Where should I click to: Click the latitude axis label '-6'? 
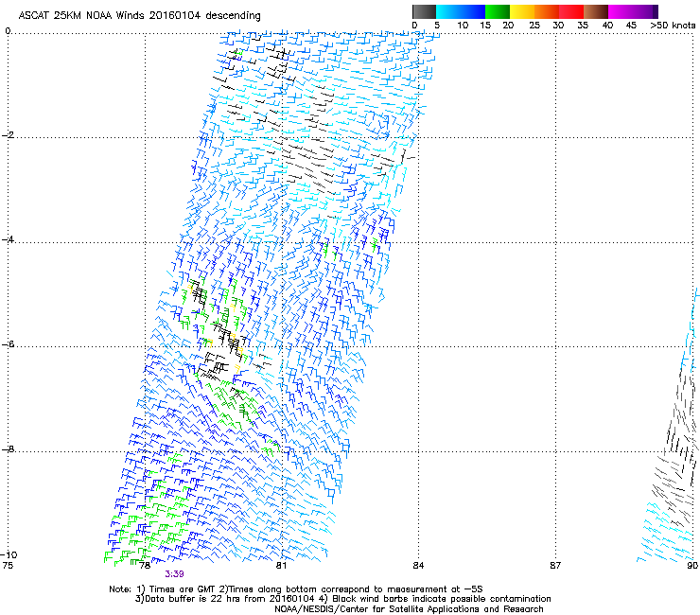coord(9,344)
